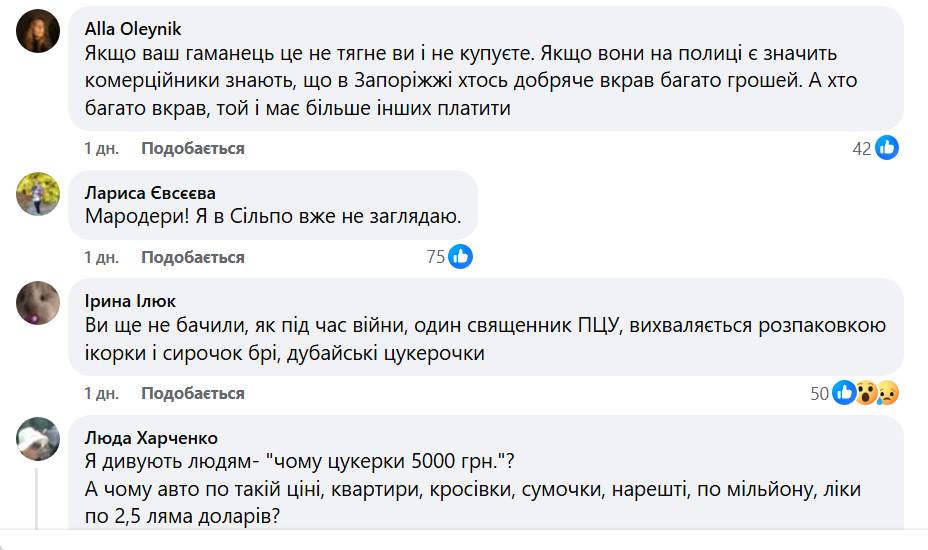Screen dimensions: 928x550
Task: Click Ірина Ілюк's avatar image
Action: (x=38, y=302)
